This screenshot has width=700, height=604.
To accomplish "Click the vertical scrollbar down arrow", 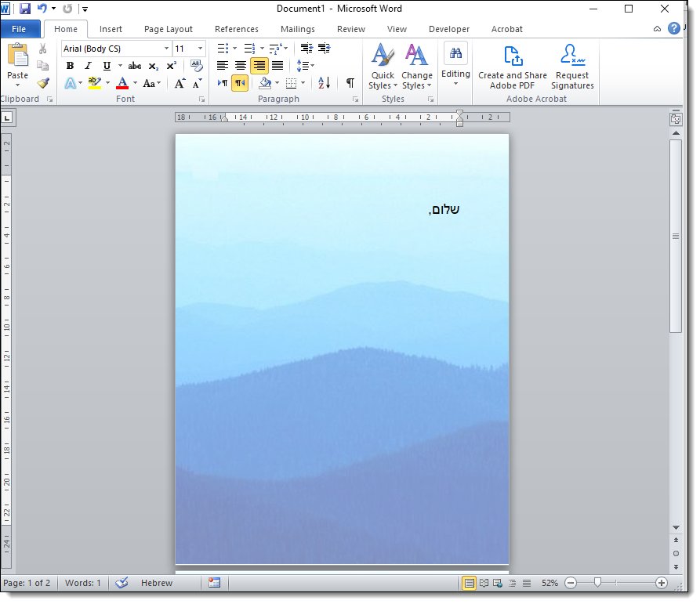I will [676, 528].
